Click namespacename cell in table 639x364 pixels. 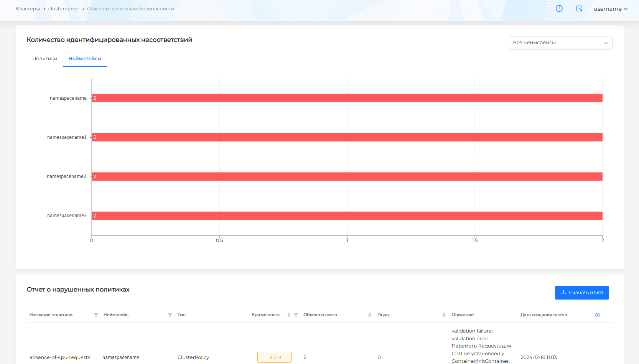(121, 357)
